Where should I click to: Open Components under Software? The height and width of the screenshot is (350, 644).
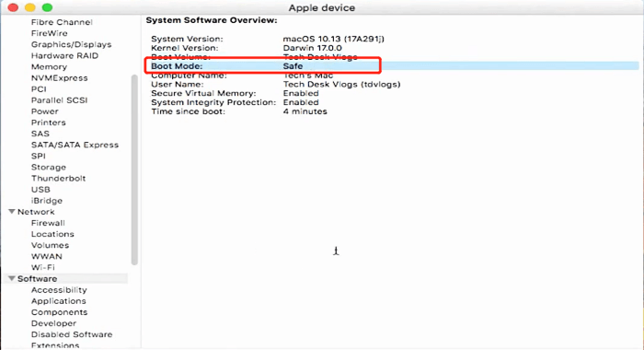[59, 311]
